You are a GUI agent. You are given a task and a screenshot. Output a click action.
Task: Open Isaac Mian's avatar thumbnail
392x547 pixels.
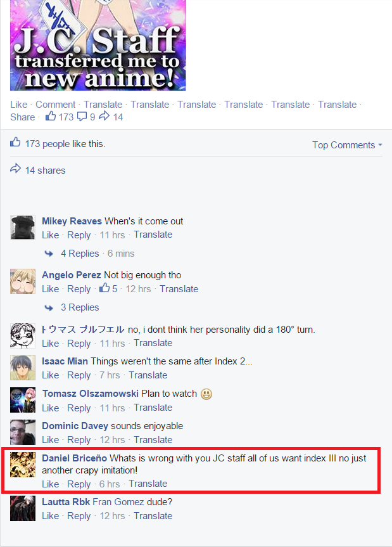point(23,368)
